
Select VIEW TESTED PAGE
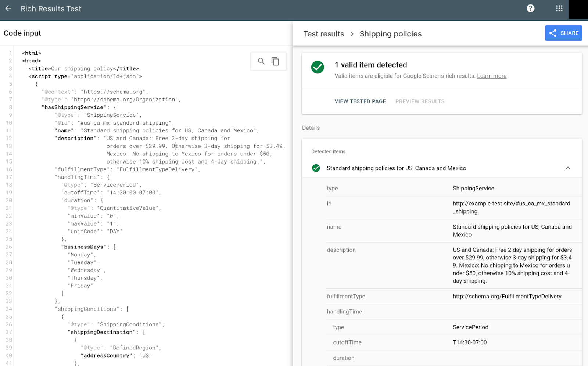pyautogui.click(x=360, y=101)
